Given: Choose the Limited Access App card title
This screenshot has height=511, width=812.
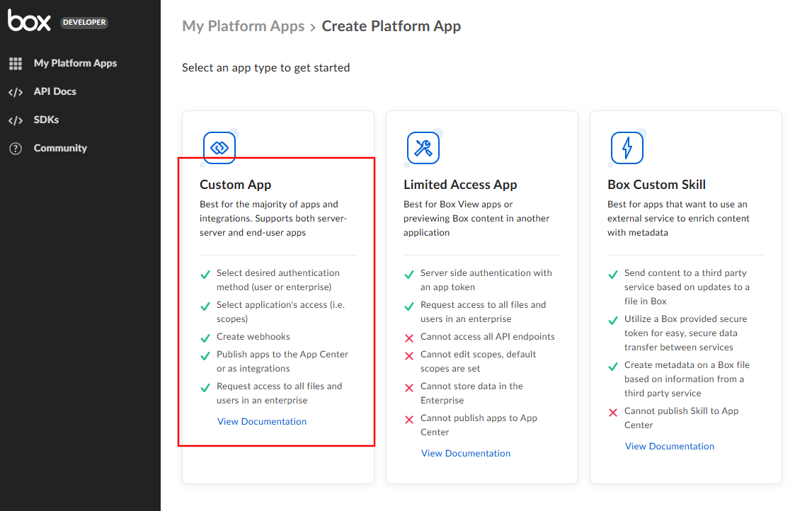Looking at the screenshot, I should pos(460,185).
